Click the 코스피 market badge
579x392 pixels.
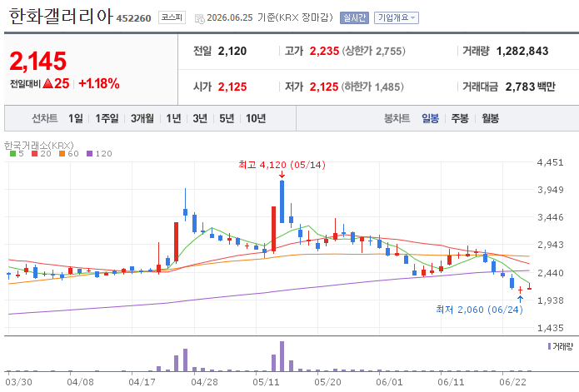click(172, 17)
